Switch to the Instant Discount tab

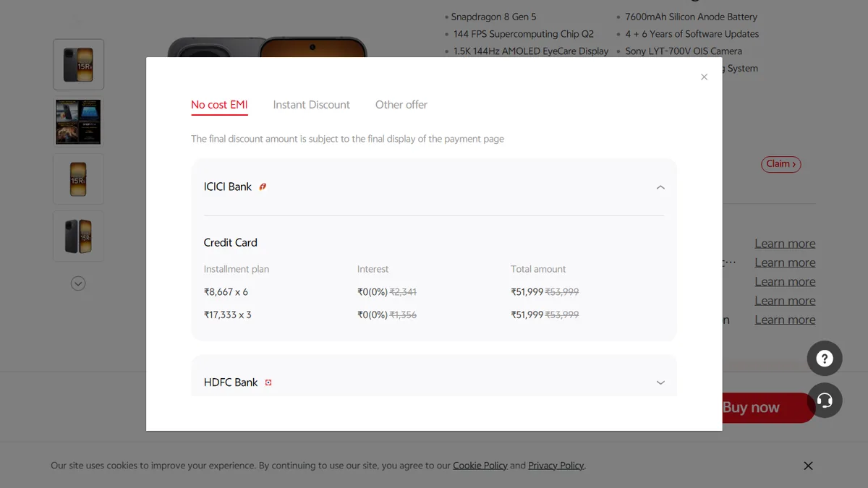pyautogui.click(x=312, y=105)
